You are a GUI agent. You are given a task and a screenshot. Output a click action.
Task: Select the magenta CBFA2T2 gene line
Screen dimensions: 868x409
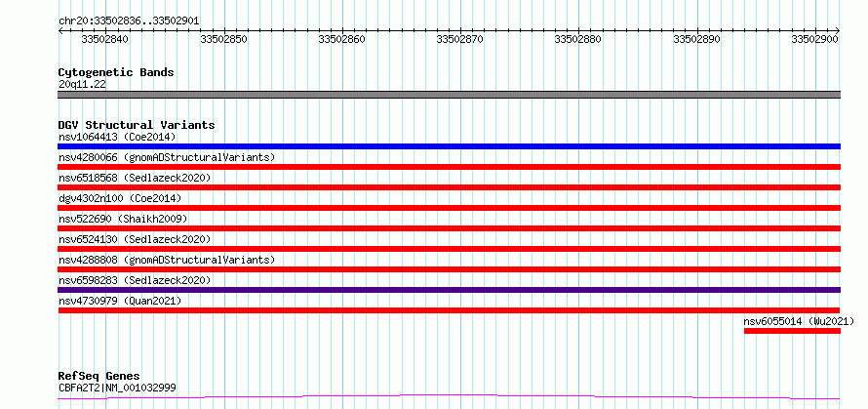coord(449,397)
